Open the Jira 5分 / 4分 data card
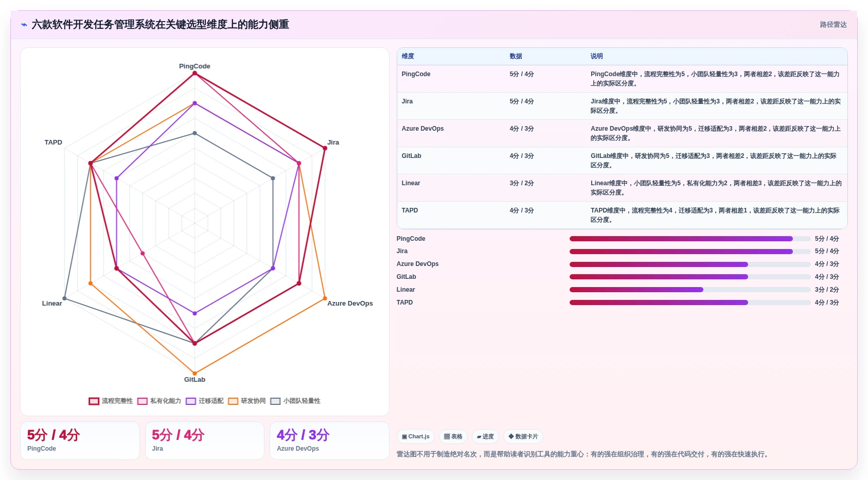Image resolution: width=868 pixels, height=480 pixels. pyautogui.click(x=205, y=440)
